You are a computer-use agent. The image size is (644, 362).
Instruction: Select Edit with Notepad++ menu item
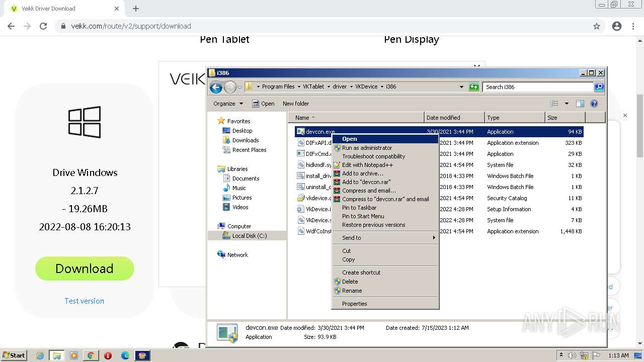click(385, 165)
